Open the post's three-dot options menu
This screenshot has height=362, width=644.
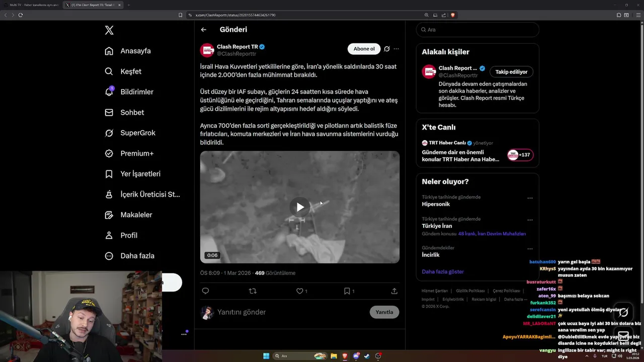coord(396,49)
